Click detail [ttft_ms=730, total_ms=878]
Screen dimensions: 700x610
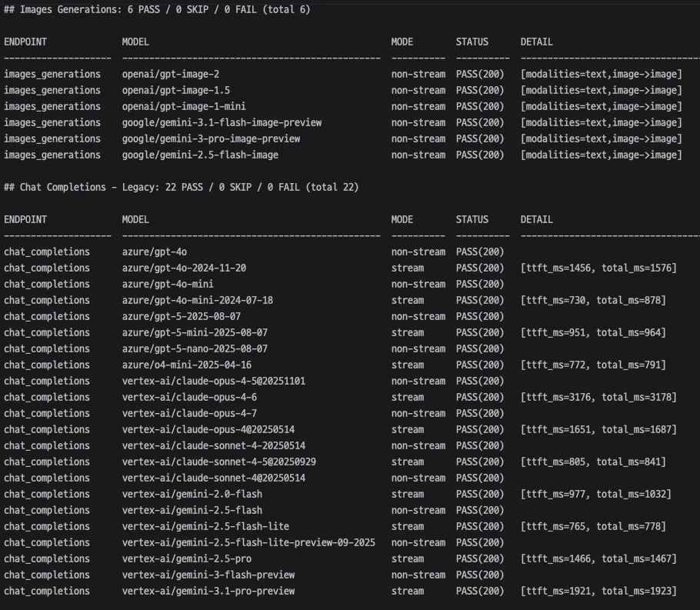point(593,300)
